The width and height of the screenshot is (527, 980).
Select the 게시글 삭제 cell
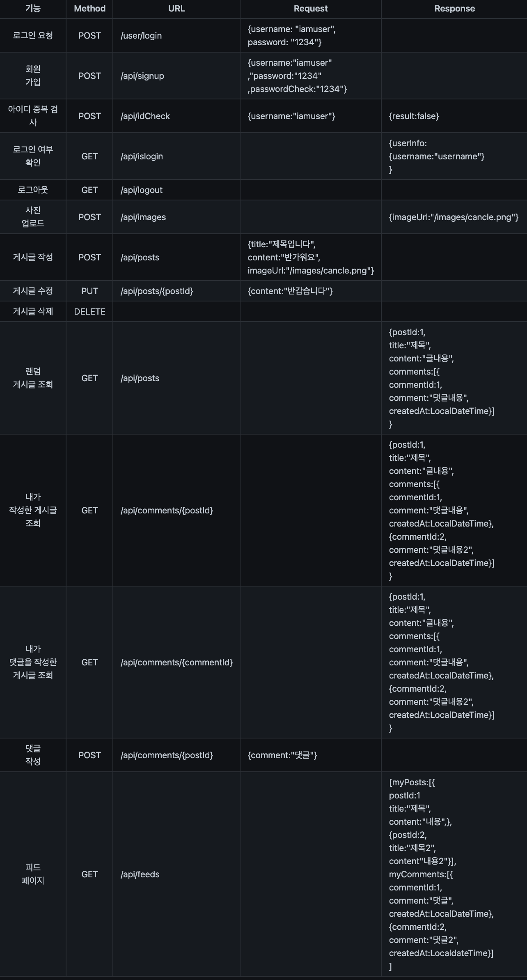(x=33, y=311)
